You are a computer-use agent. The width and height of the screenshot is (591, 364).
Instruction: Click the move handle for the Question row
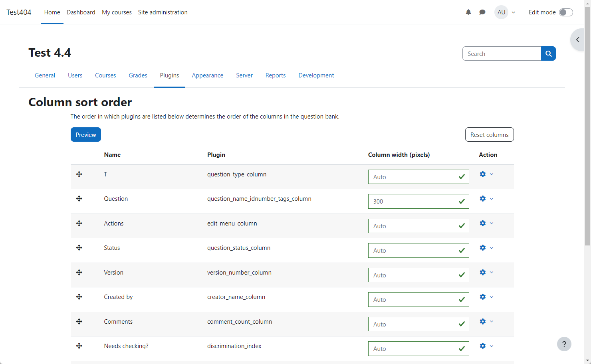[79, 198]
